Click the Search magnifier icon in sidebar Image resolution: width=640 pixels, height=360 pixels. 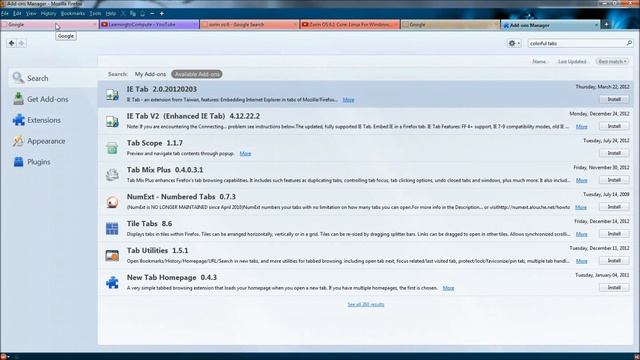point(18,78)
